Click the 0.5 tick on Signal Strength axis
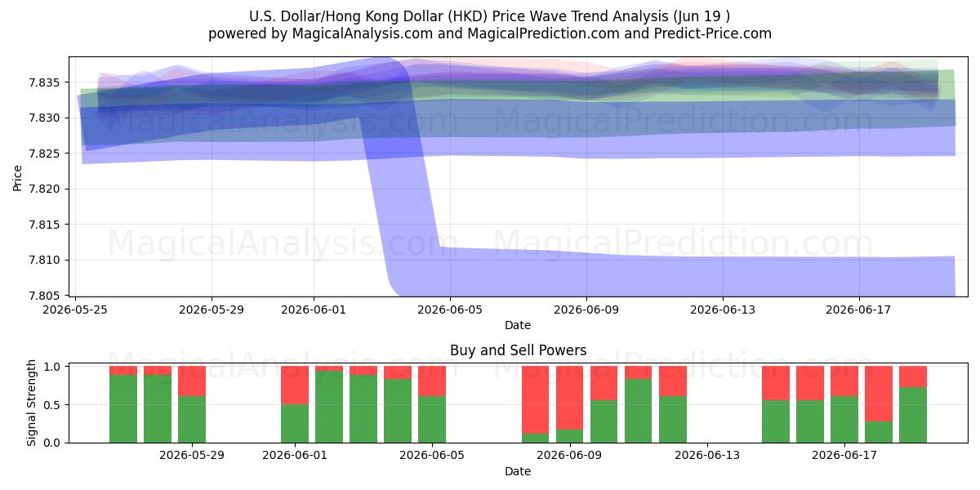The width and height of the screenshot is (980, 490). pyautogui.click(x=54, y=405)
